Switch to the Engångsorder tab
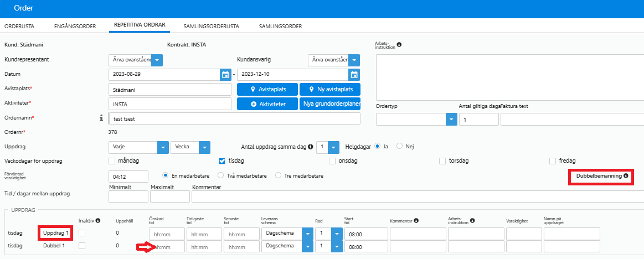This screenshot has height=259, width=644. (75, 26)
